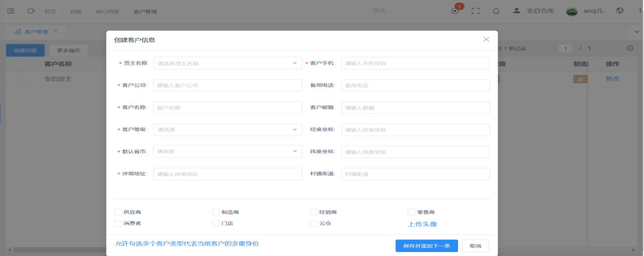Open the 货主名称 dropdown
This screenshot has height=256, width=644.
click(x=228, y=63)
